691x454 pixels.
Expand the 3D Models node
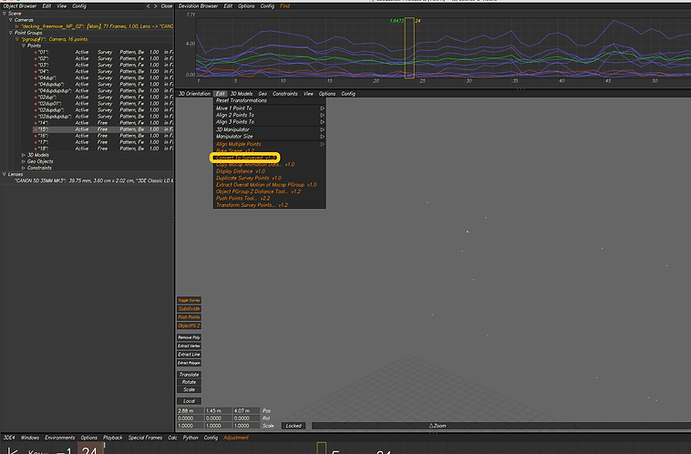coord(23,155)
